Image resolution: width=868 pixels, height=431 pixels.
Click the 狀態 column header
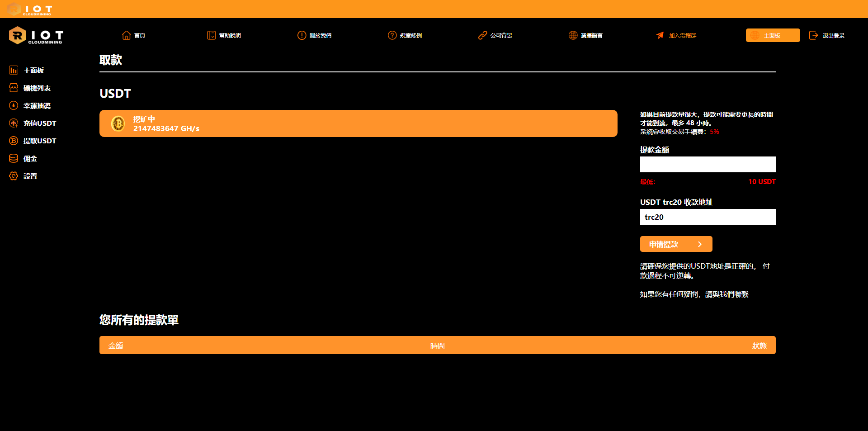759,346
